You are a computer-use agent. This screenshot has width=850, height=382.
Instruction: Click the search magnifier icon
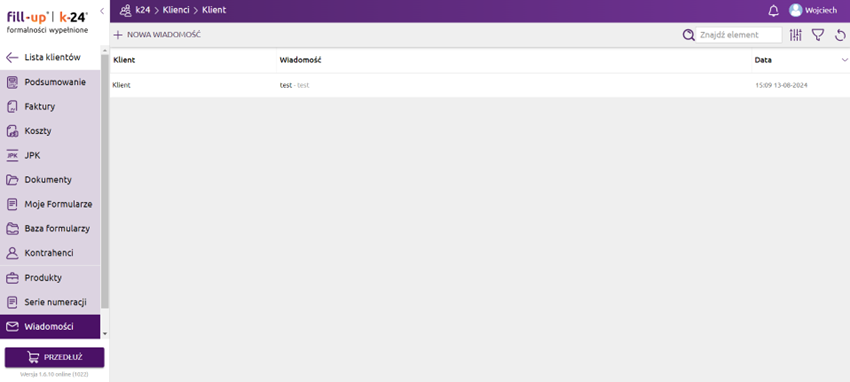pos(688,35)
